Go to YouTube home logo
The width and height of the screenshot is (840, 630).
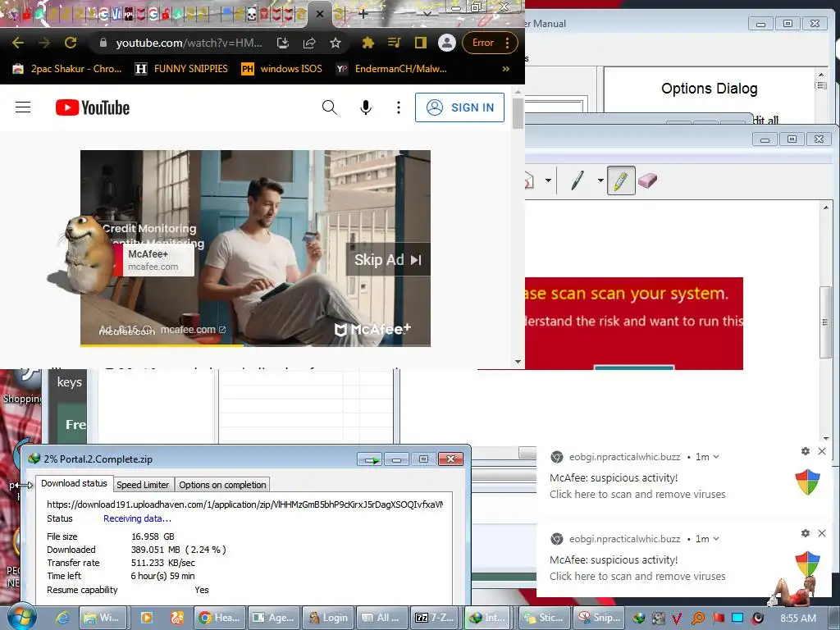click(93, 107)
